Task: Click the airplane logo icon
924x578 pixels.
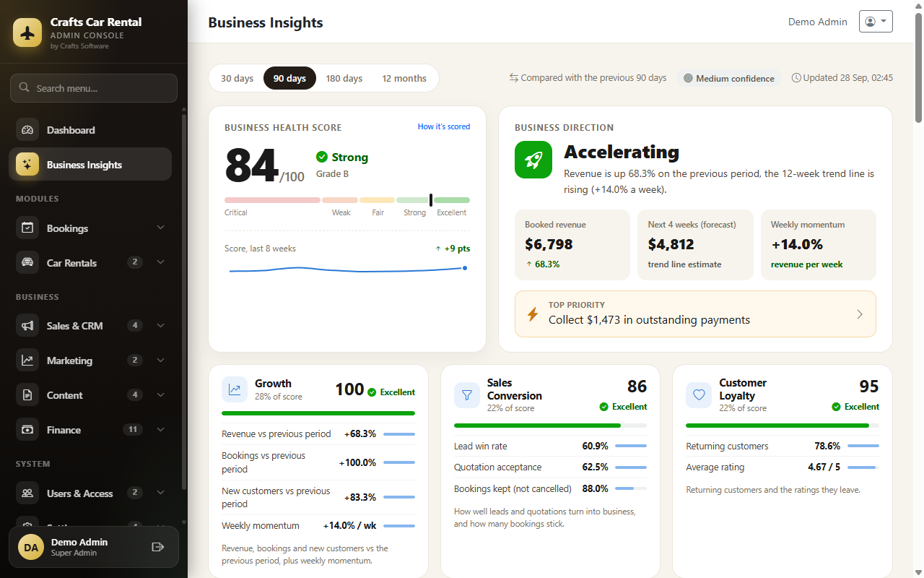Action: 27,33
